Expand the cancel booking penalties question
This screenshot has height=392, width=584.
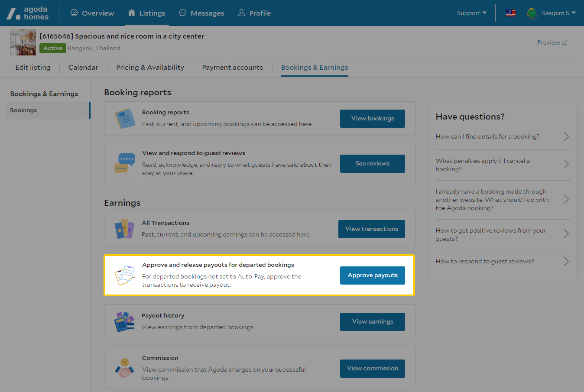click(503, 165)
